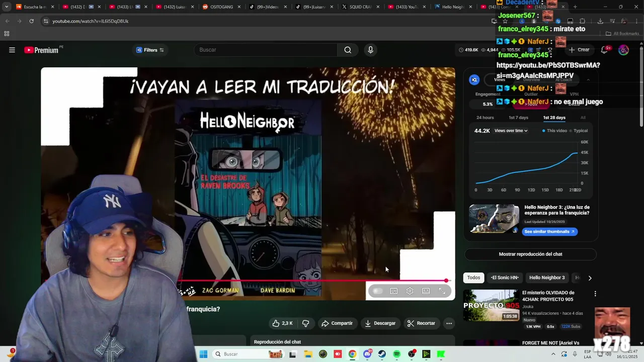Start voice search with the microphone icon

tap(370, 50)
